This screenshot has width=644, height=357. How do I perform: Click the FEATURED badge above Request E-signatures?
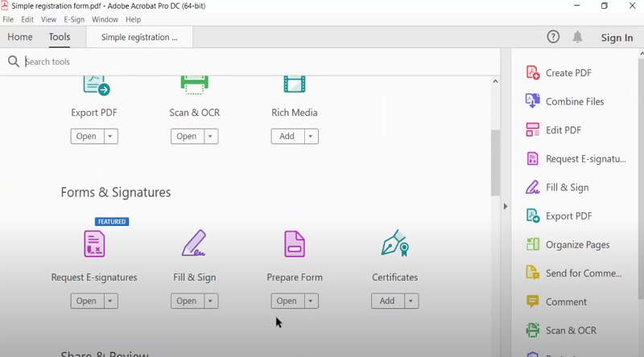point(112,222)
